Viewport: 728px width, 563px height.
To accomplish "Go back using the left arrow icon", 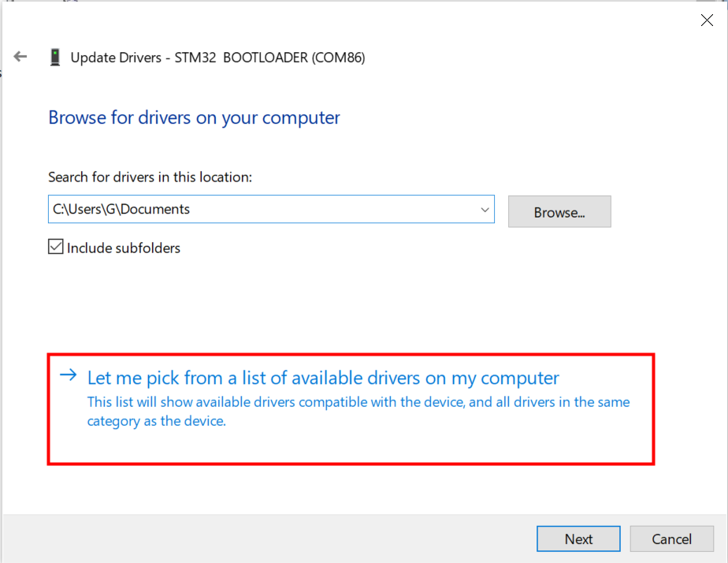I will coord(20,57).
